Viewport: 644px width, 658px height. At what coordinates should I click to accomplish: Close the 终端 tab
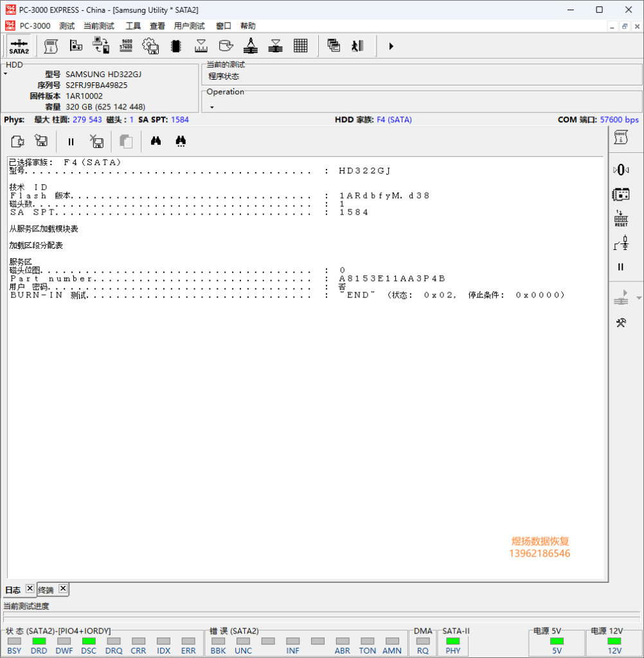(x=63, y=589)
